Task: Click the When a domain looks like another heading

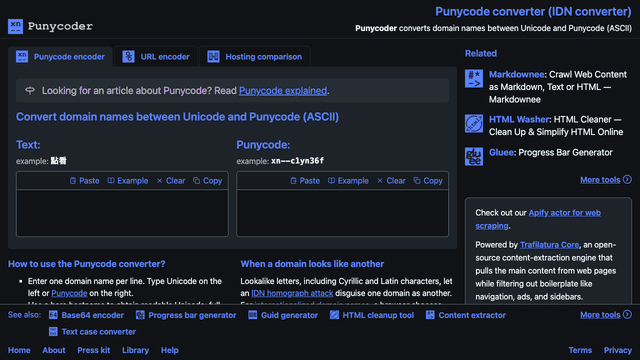Action: click(x=312, y=264)
